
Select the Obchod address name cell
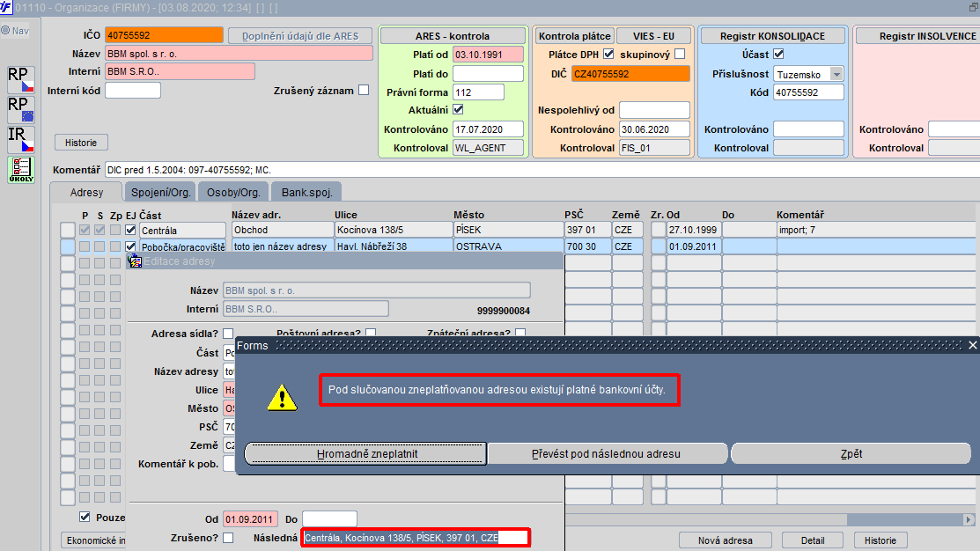[x=283, y=230]
